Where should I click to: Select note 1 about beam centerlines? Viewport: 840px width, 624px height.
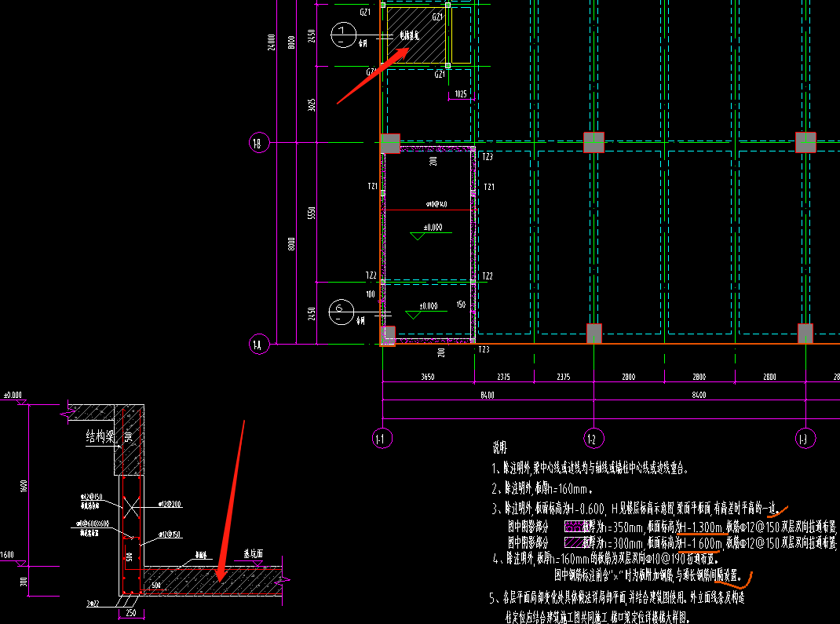coord(590,469)
